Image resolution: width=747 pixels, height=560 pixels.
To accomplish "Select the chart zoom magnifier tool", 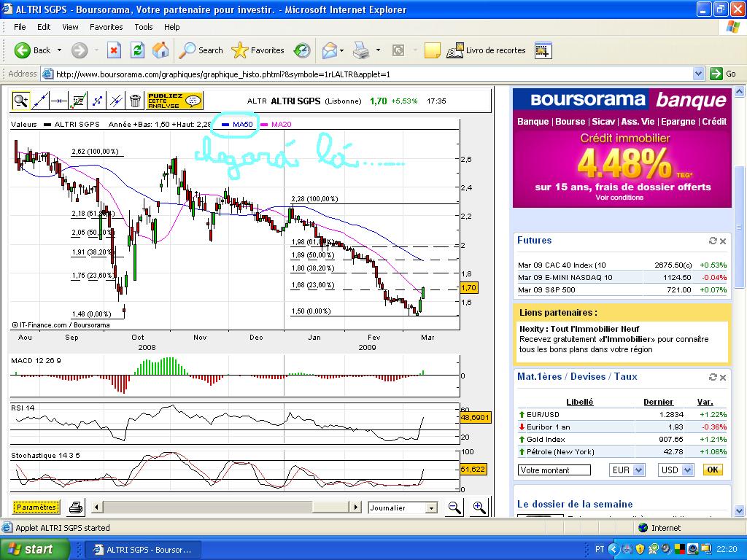I will click(21, 101).
